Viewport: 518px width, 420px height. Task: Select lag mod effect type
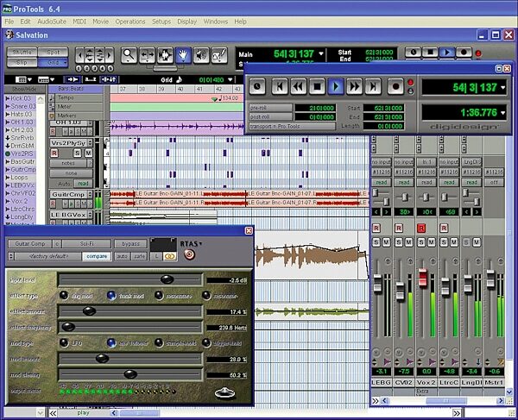[x=64, y=295]
